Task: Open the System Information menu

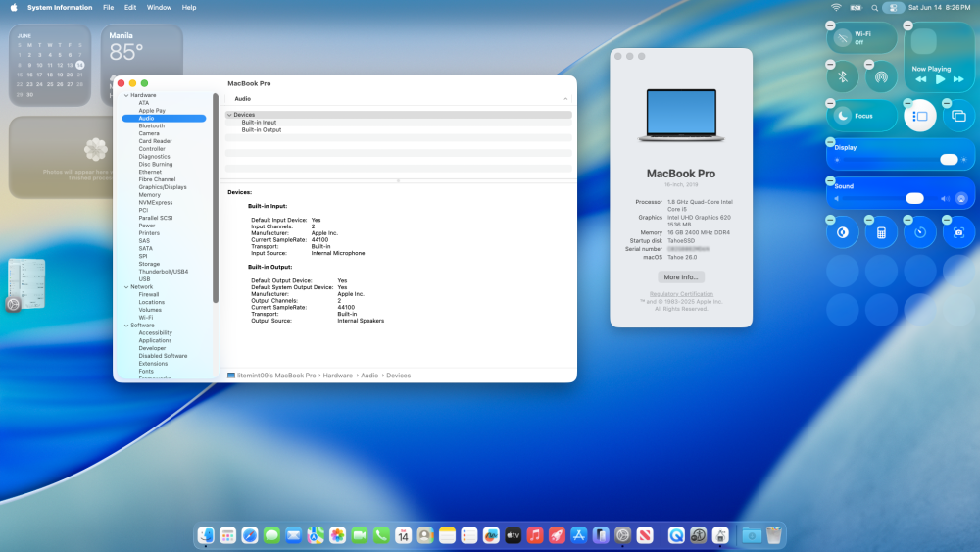Action: tap(60, 8)
